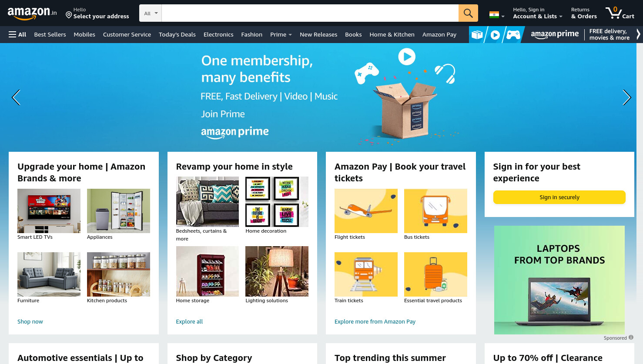This screenshot has width=643, height=364.
Task: Expand the All search category dropdown
Action: click(x=151, y=13)
